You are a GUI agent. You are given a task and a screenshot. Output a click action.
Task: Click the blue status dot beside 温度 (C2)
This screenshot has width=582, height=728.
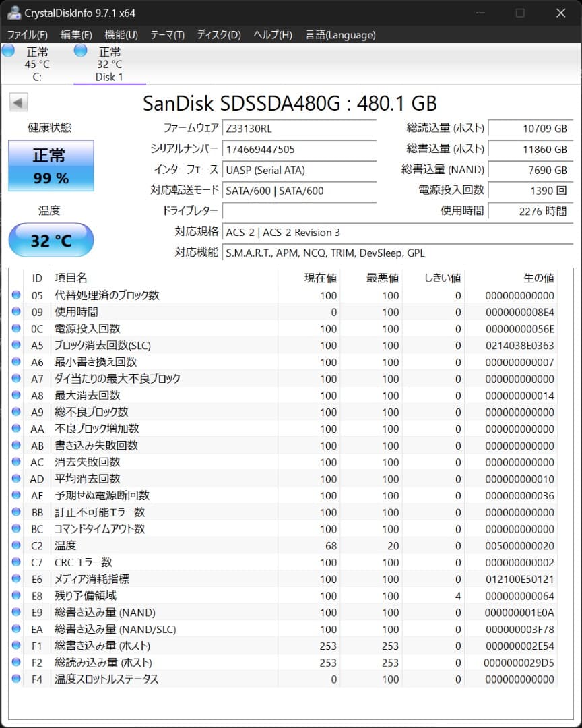click(16, 545)
